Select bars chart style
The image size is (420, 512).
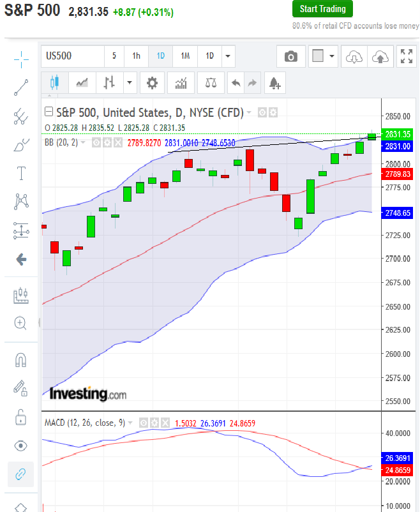(109, 82)
